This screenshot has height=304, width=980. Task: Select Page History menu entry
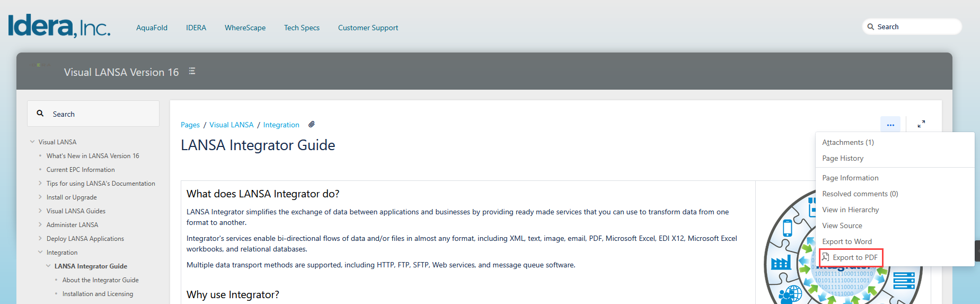point(842,158)
